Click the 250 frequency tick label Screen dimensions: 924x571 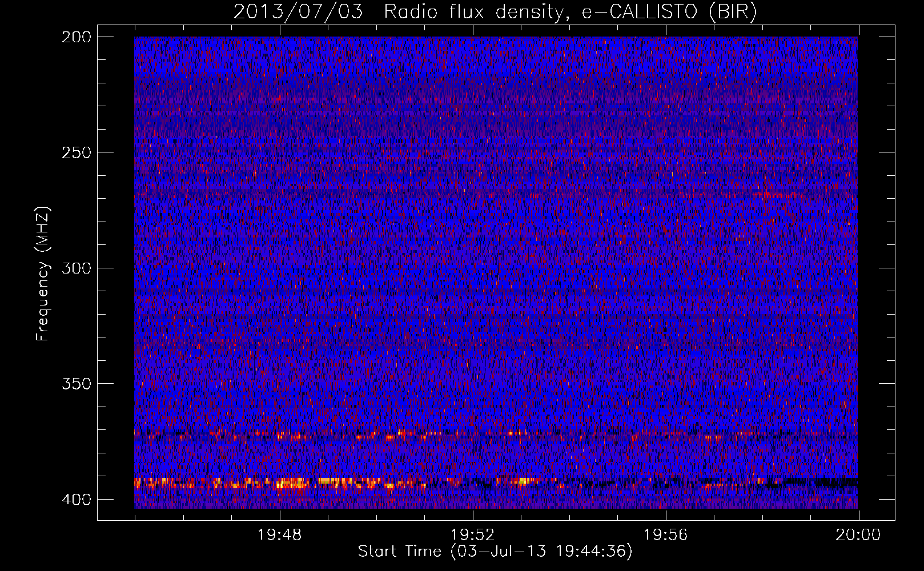pos(77,152)
